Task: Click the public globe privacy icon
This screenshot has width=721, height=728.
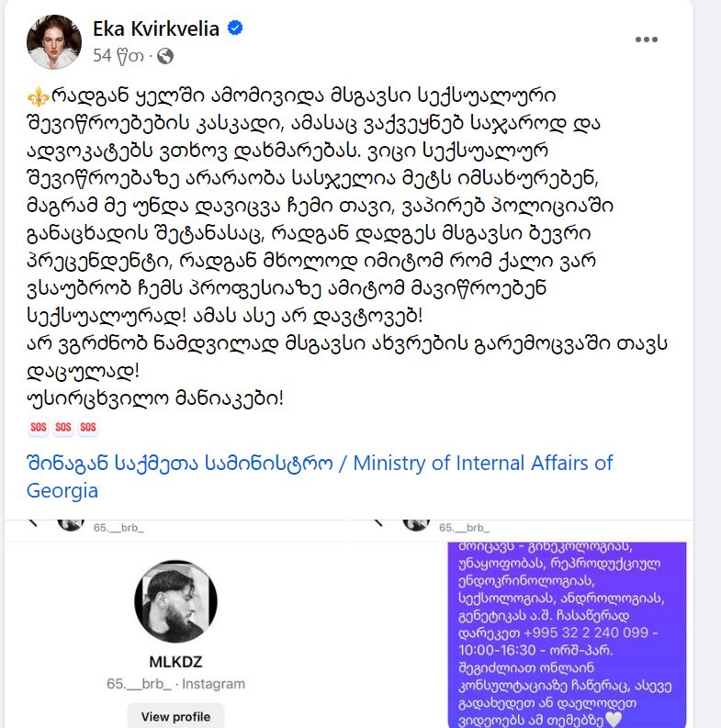Action: pyautogui.click(x=165, y=56)
